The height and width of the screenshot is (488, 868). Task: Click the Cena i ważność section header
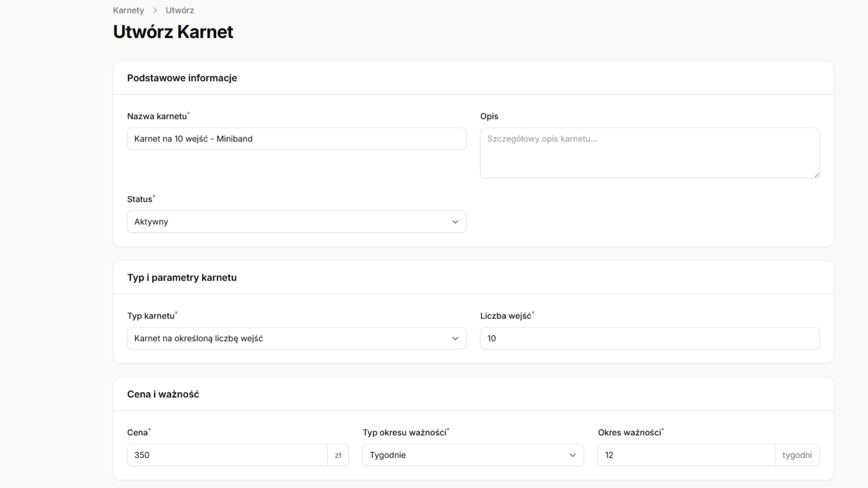tap(163, 394)
